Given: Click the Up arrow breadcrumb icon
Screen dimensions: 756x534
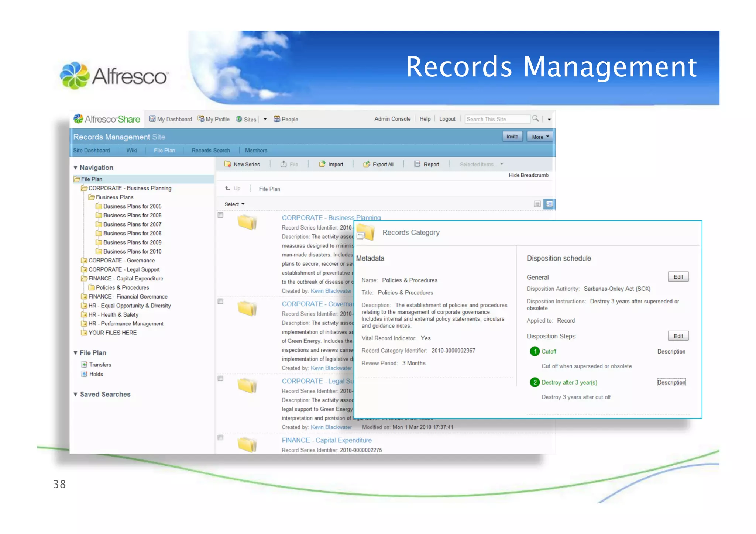Looking at the screenshot, I should 228,188.
